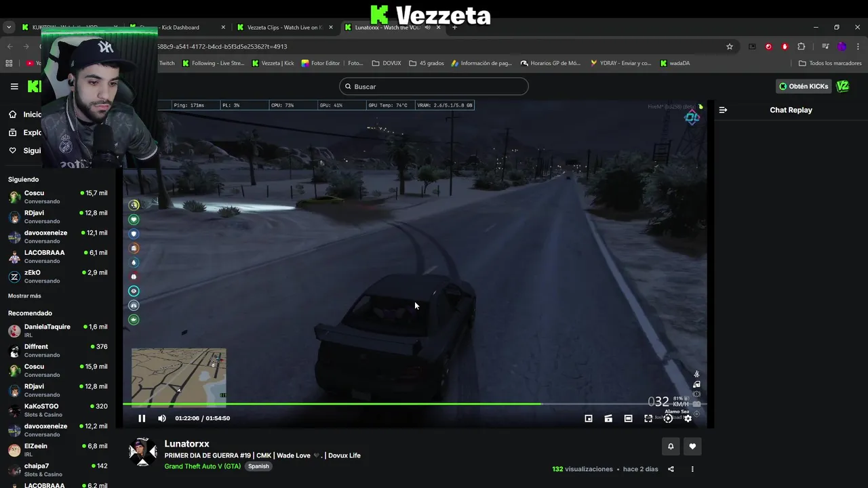Open the bookmarks apps grid icon

[9, 63]
